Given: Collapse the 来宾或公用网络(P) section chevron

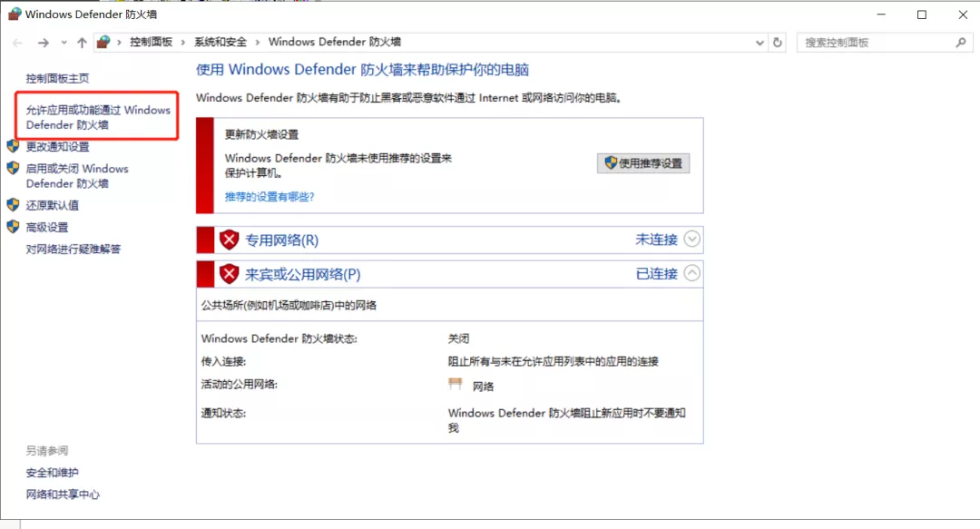Looking at the screenshot, I should point(692,273).
